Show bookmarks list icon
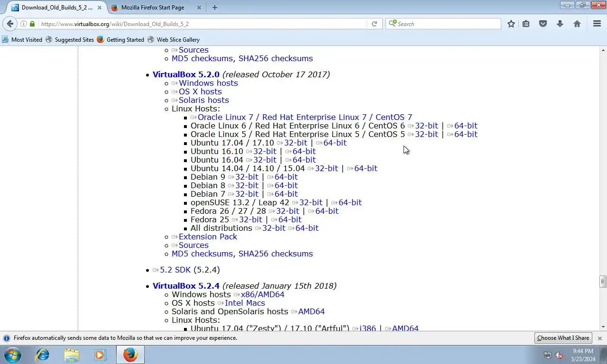This screenshot has width=607, height=364. coord(526,24)
